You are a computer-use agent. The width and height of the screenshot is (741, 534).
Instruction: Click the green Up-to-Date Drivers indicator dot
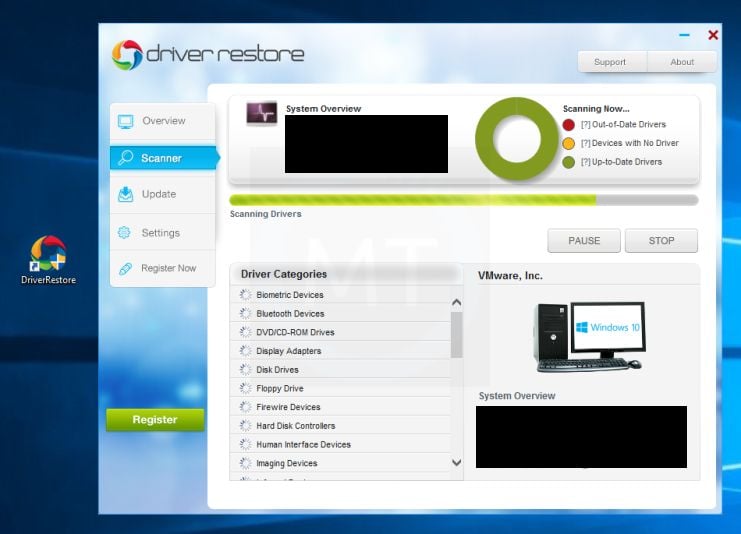click(x=569, y=162)
